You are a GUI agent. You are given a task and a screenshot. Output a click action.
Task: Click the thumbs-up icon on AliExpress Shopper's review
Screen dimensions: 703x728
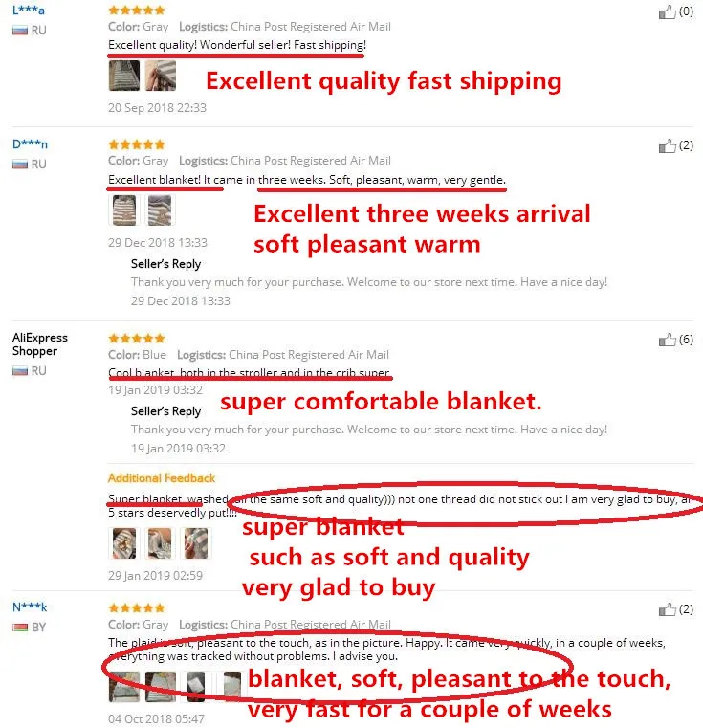pos(668,341)
